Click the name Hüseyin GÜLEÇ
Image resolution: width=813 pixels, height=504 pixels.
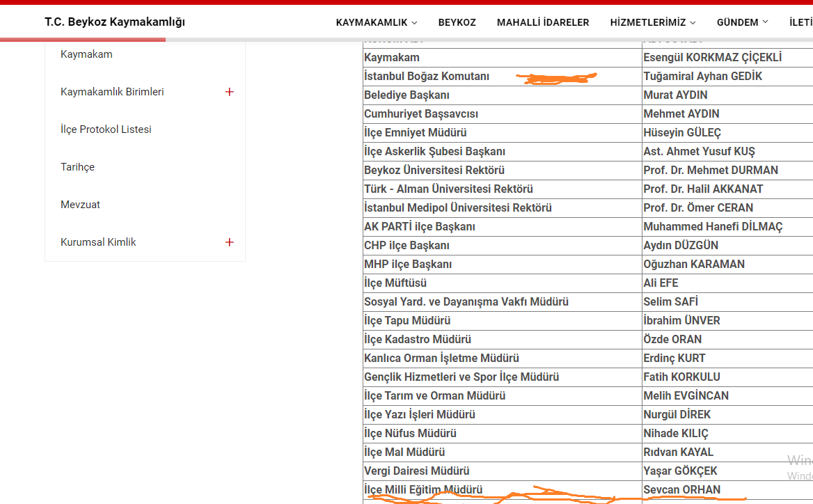click(x=682, y=133)
